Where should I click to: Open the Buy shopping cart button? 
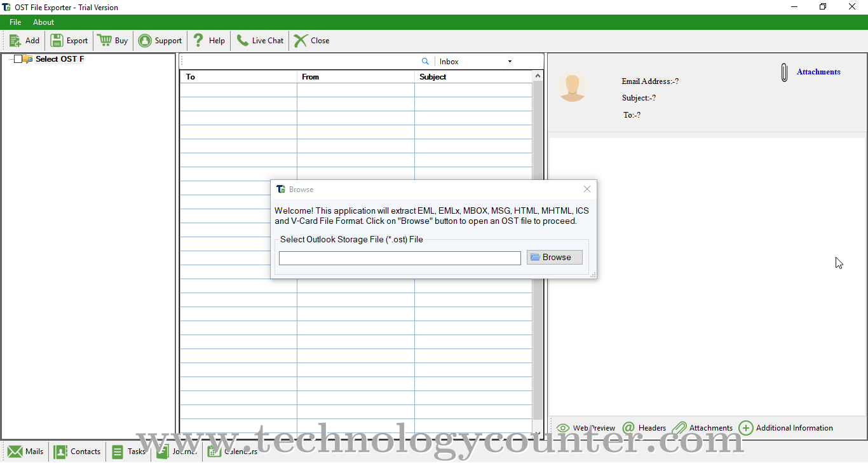tap(112, 41)
